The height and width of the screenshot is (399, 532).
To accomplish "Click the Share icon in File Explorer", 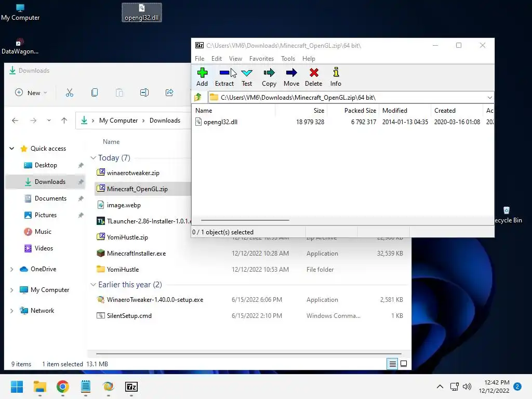I will [169, 92].
